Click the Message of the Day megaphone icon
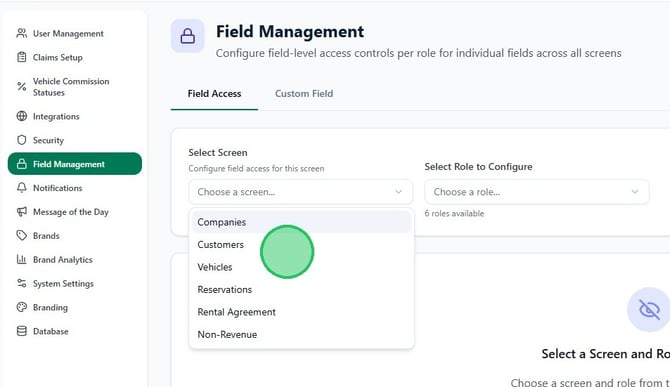 pos(21,212)
